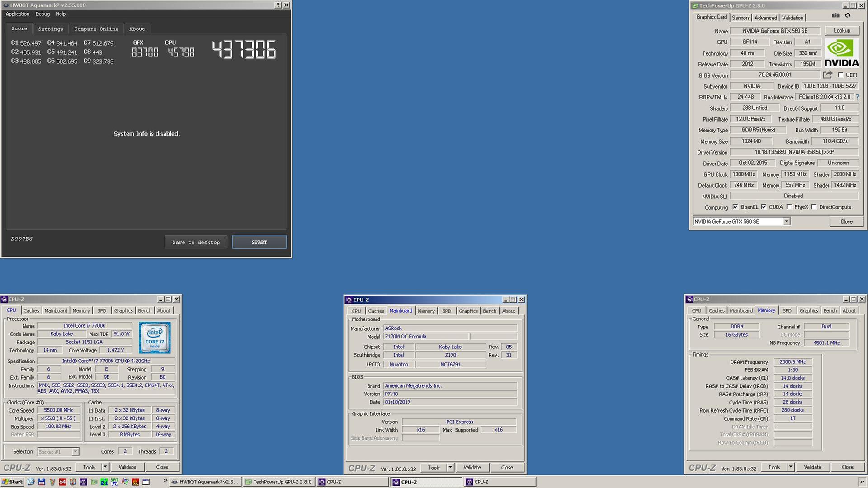The image size is (868, 488).
Task: Click Close button in GPU-Z window
Action: tap(846, 222)
